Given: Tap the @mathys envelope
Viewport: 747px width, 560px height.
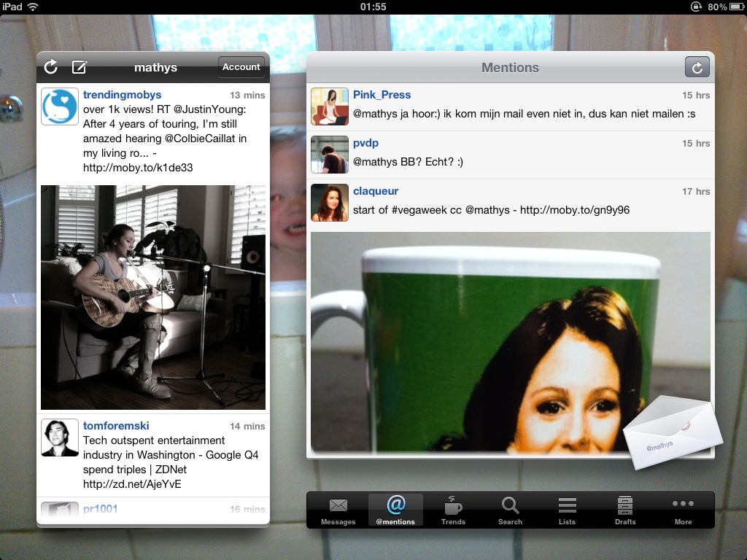Looking at the screenshot, I should point(673,431).
